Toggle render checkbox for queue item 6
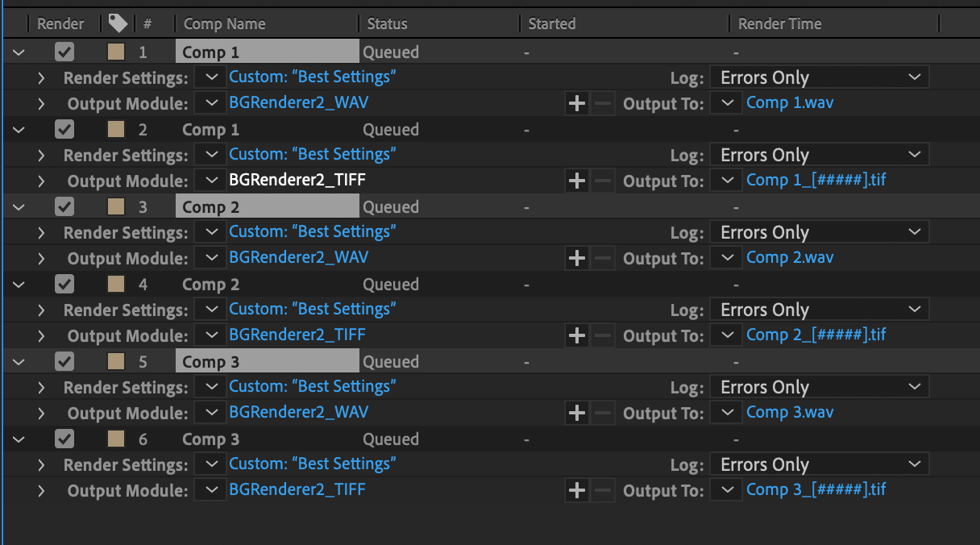Image resolution: width=980 pixels, height=545 pixels. (x=64, y=439)
